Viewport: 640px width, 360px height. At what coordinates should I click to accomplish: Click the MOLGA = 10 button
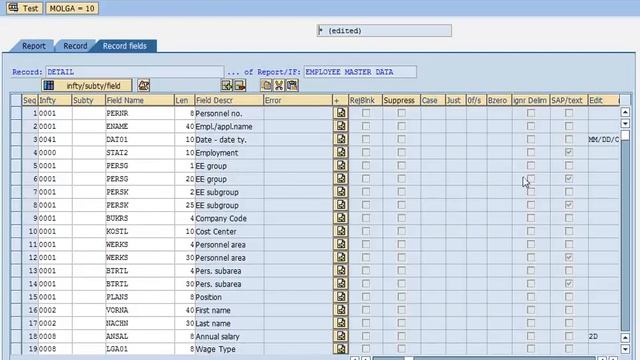(72, 8)
